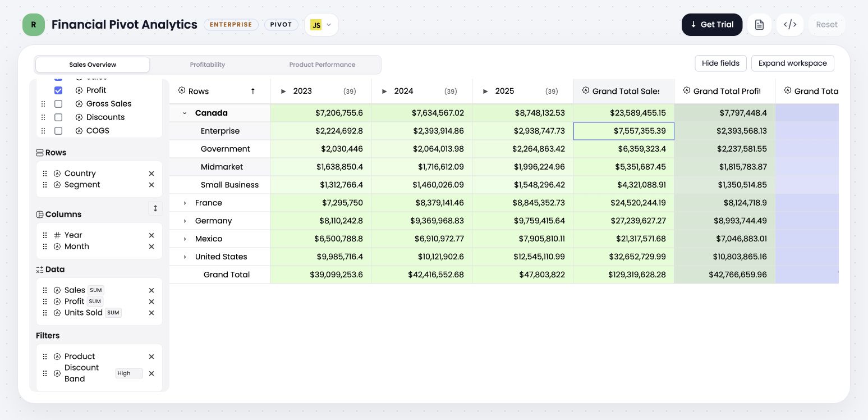Open the code view icon button
The width and height of the screenshot is (868, 420).
[790, 25]
